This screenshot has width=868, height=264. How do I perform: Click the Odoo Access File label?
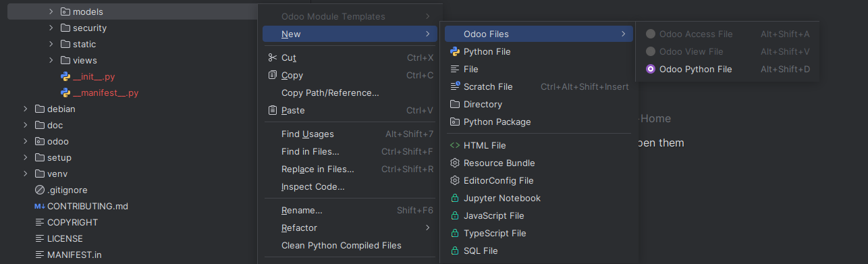[696, 34]
